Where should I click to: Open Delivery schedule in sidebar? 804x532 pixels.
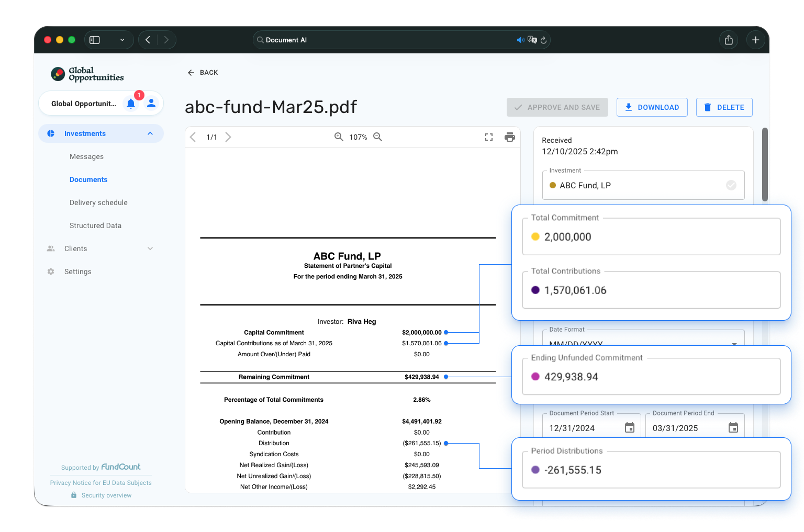click(x=98, y=202)
